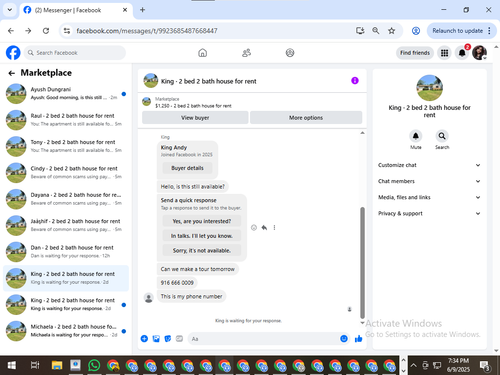Click the Facebook logo icon
500x375 pixels.
(13, 53)
